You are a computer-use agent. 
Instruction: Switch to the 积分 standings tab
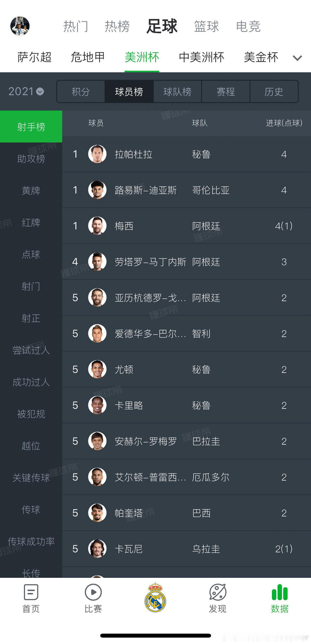pos(81,92)
